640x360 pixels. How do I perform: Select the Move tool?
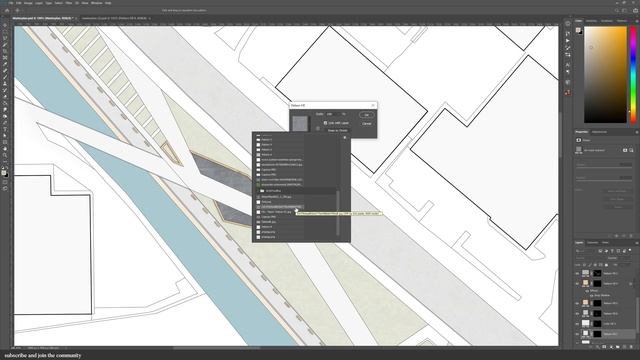(x=5, y=25)
